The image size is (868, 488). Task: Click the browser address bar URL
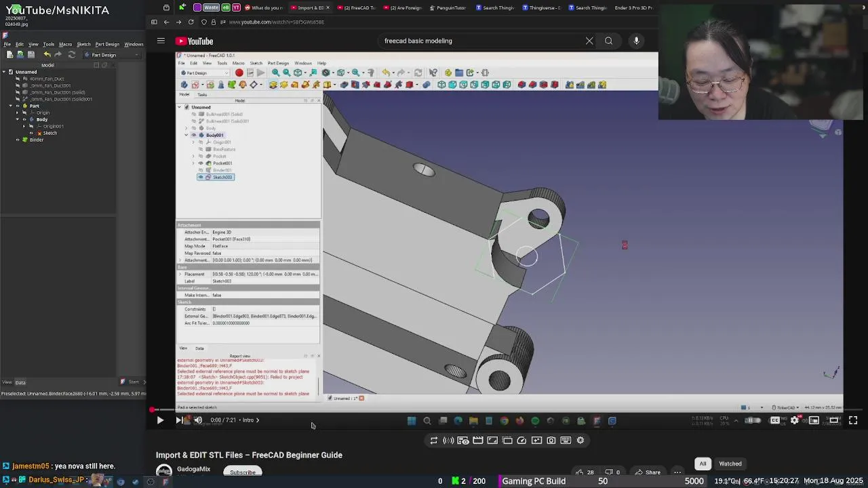(x=277, y=22)
